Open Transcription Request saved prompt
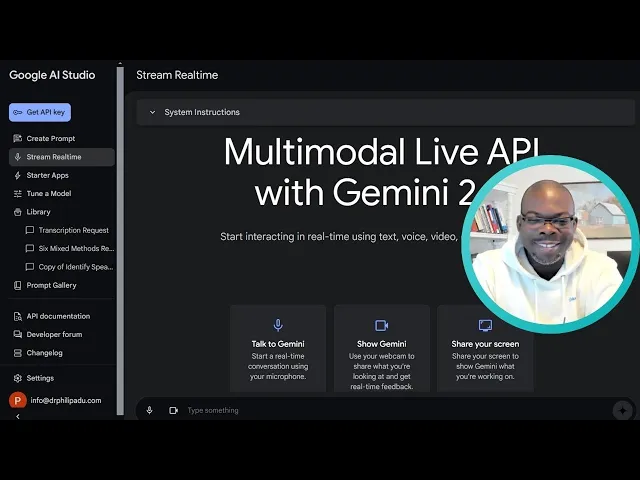640x480 pixels. (x=73, y=230)
